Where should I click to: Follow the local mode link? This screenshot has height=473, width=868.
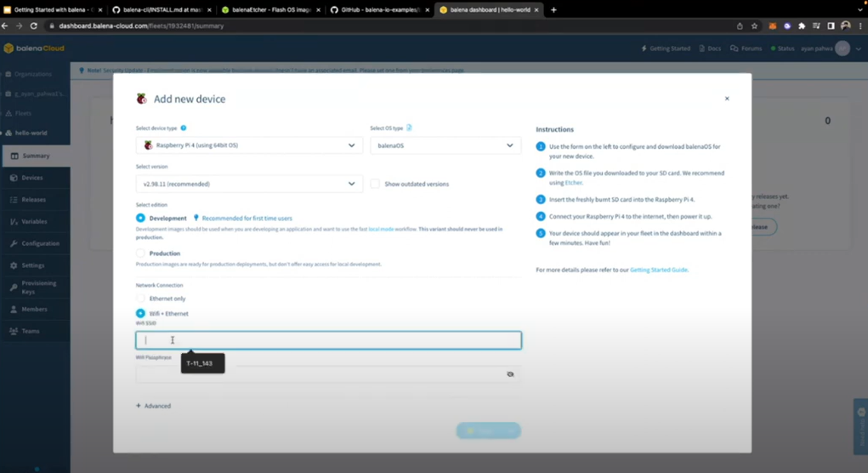[x=381, y=229]
